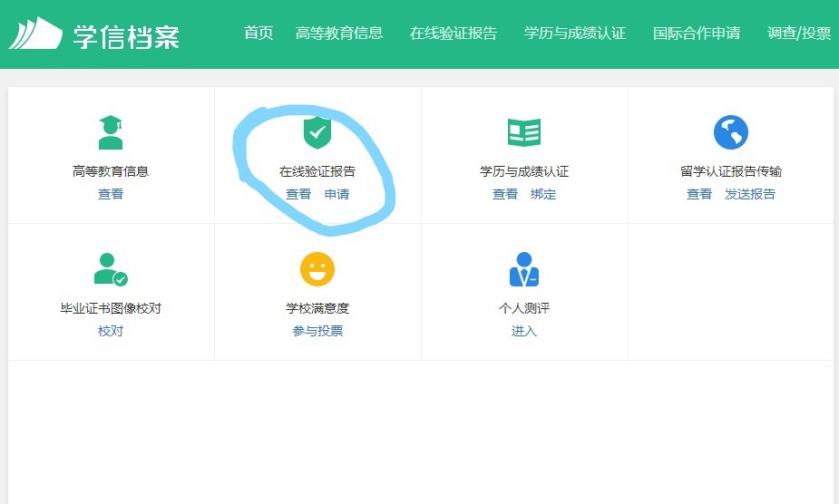839x504 pixels.
Task: Click the 学信档案 logo icon
Action: (35, 34)
